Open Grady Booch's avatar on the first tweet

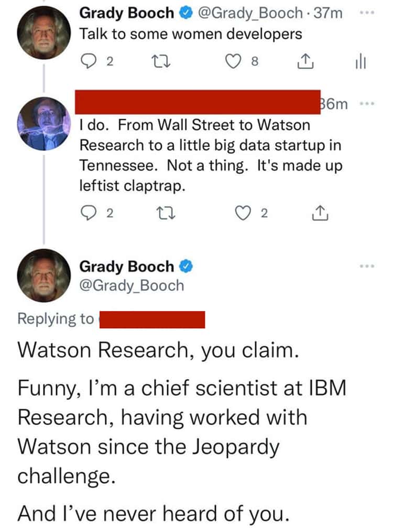pos(44,33)
